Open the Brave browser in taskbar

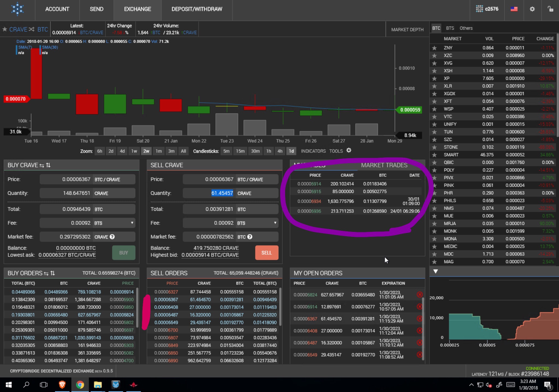coord(62,385)
